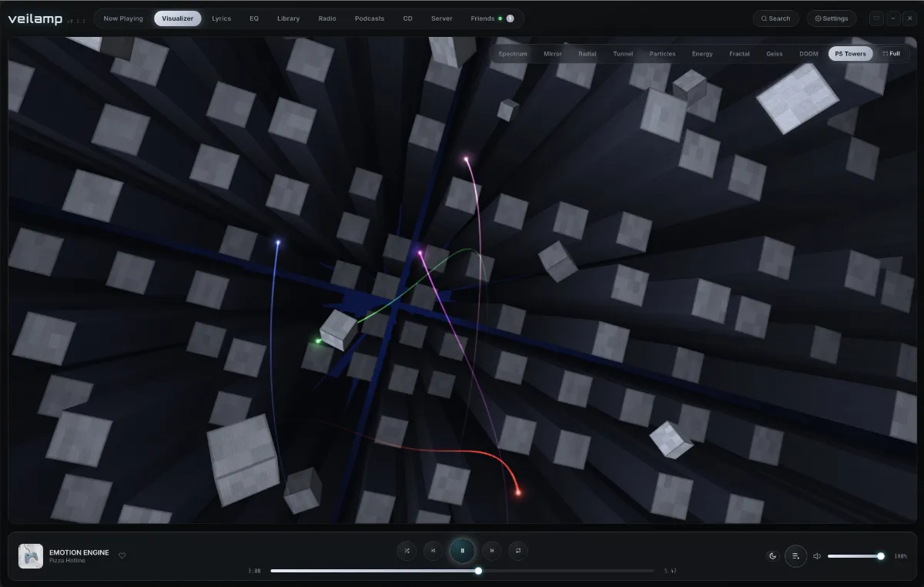Open the Friends tab
Viewport: 924px width, 587px height.
click(x=492, y=18)
